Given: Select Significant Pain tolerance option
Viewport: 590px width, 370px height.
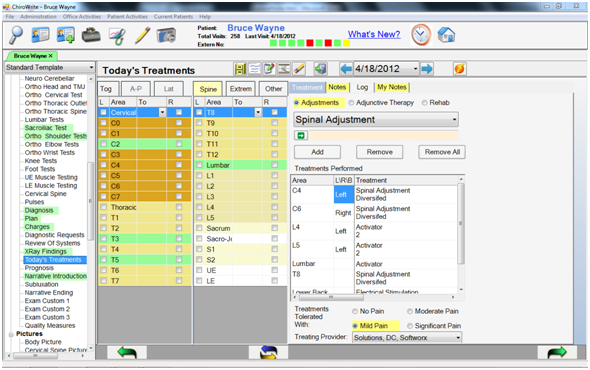Looking at the screenshot, I should click(x=410, y=326).
